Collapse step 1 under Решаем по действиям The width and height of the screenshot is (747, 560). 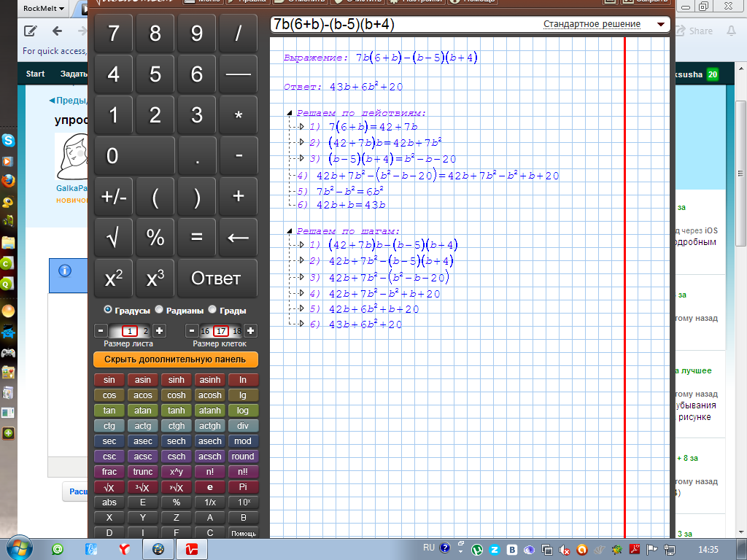click(301, 127)
